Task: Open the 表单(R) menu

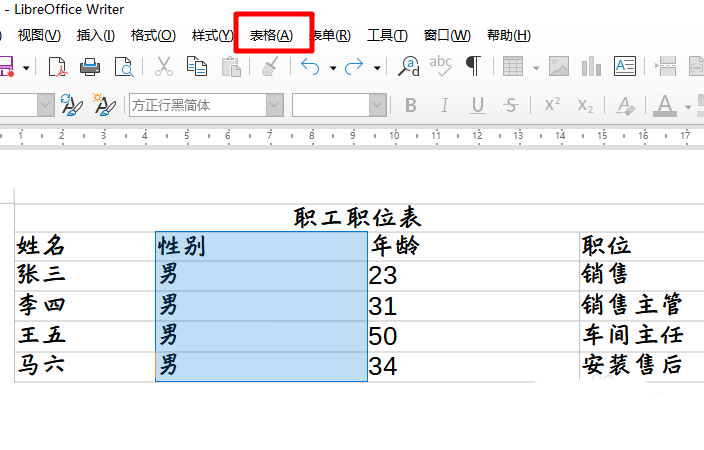Action: [x=332, y=35]
